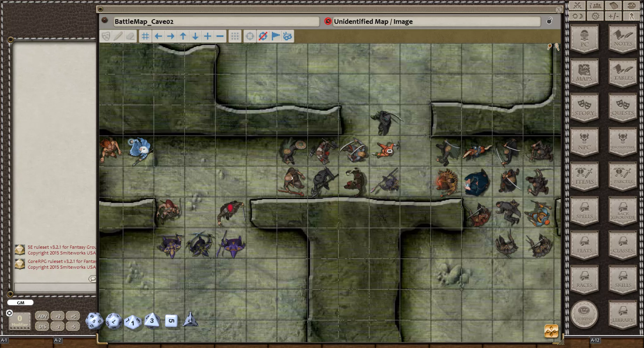Open the sun and moon lighting icon
Viewport: 644px width, 348px height.
577,16
